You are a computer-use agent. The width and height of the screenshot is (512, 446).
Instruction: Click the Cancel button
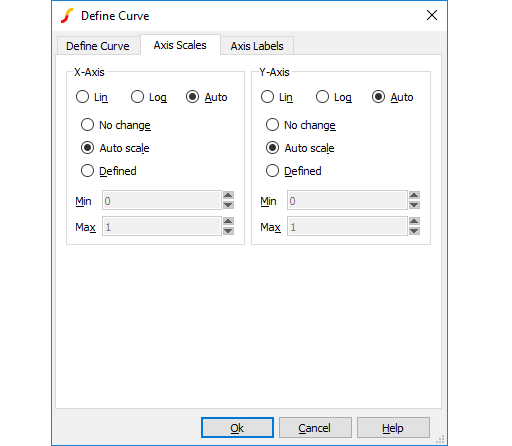[x=315, y=428]
